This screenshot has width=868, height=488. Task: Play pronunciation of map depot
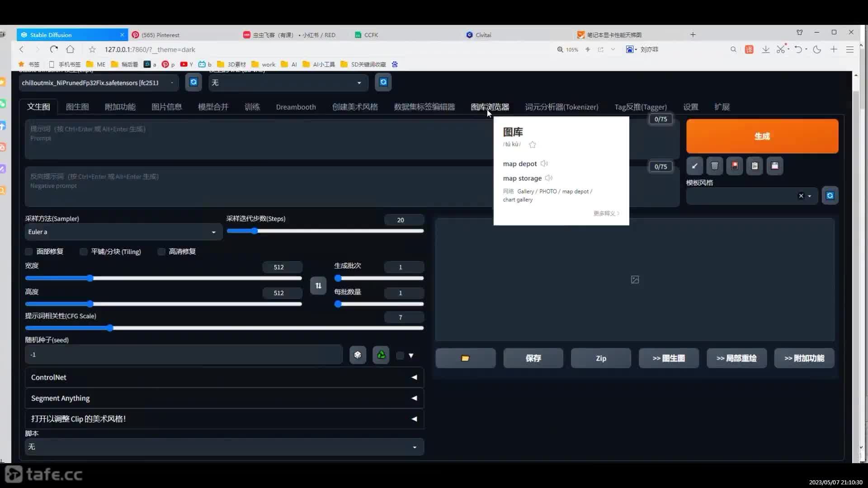point(544,164)
